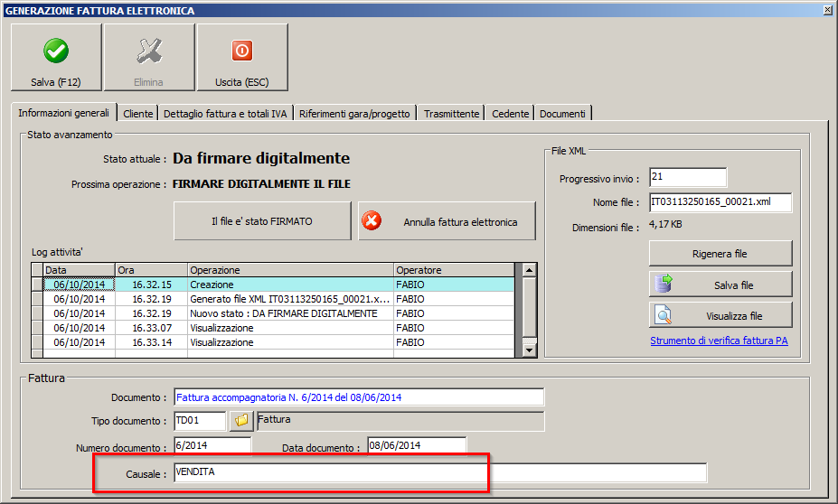Click the Data column header
This screenshot has height=504, width=838.
click(79, 270)
